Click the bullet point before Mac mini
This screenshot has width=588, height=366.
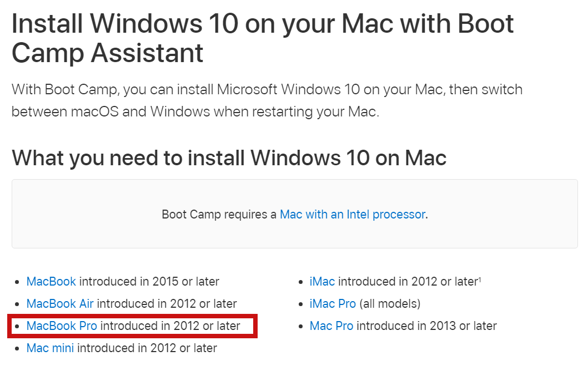(x=17, y=349)
